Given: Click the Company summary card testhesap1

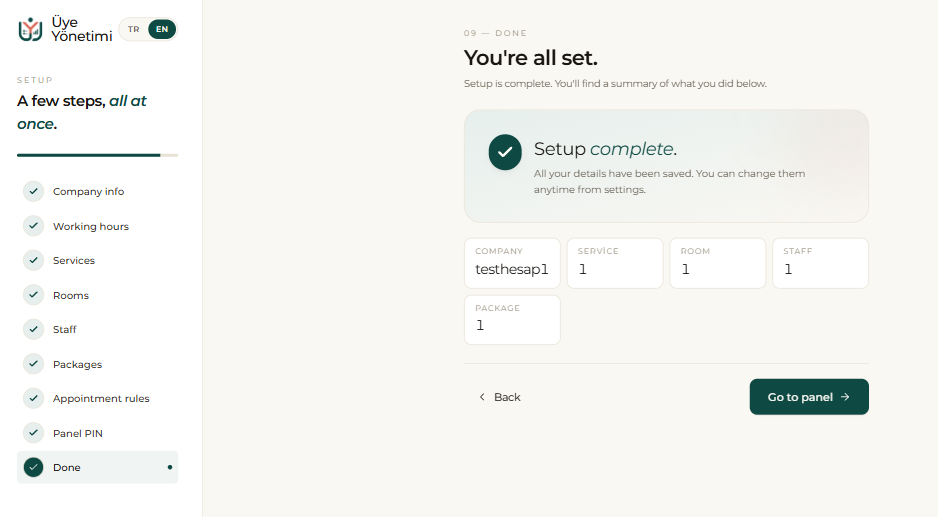Looking at the screenshot, I should [x=512, y=263].
